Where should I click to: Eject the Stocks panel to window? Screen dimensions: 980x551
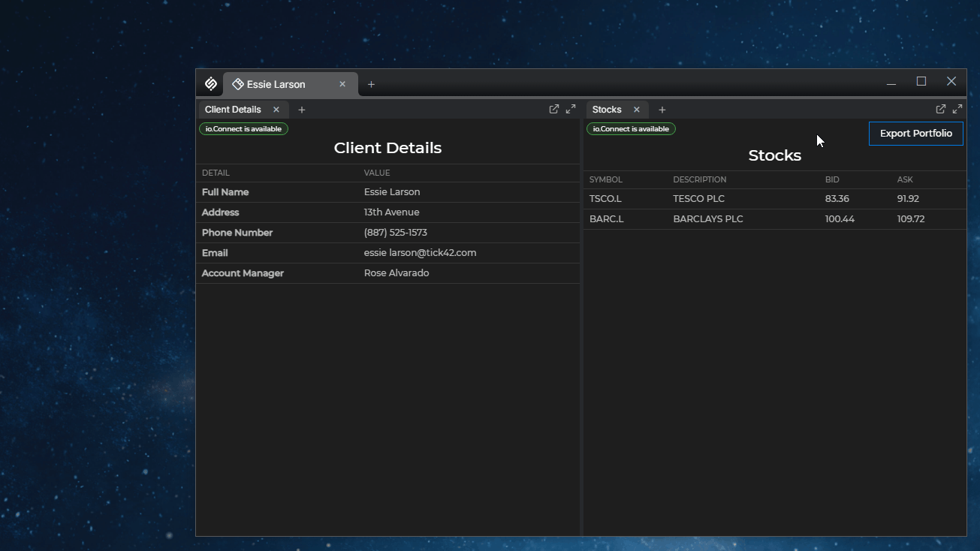pyautogui.click(x=941, y=109)
